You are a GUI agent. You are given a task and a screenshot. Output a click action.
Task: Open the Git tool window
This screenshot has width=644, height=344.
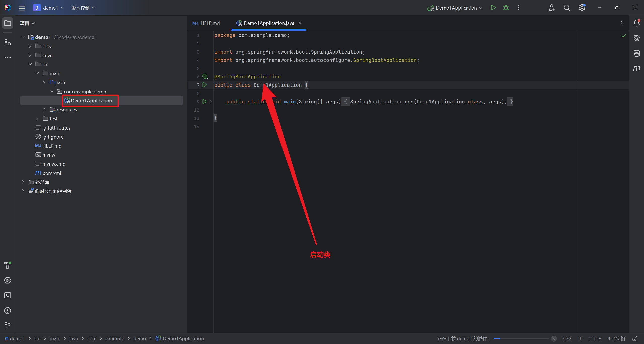[8, 326]
